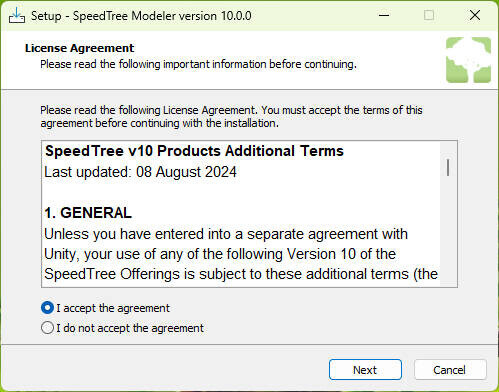499x392 pixels.
Task: Click the "Last updated: 08 August 2024" line
Action: (x=140, y=172)
